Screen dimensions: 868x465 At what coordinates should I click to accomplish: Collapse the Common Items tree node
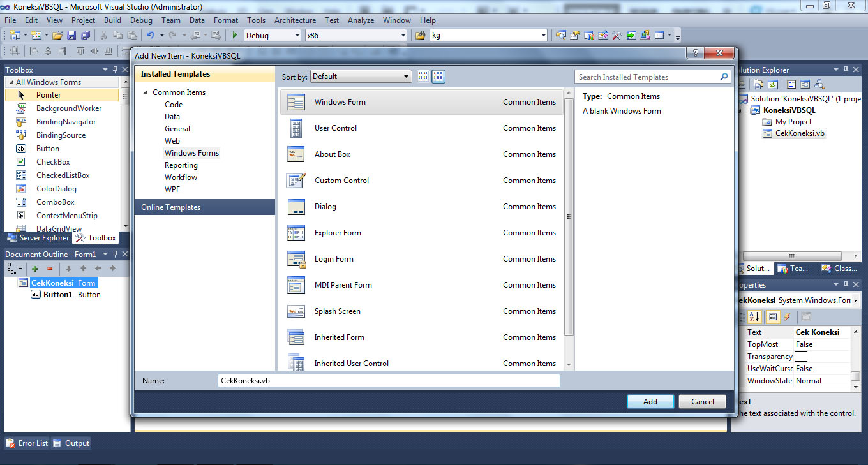(145, 92)
